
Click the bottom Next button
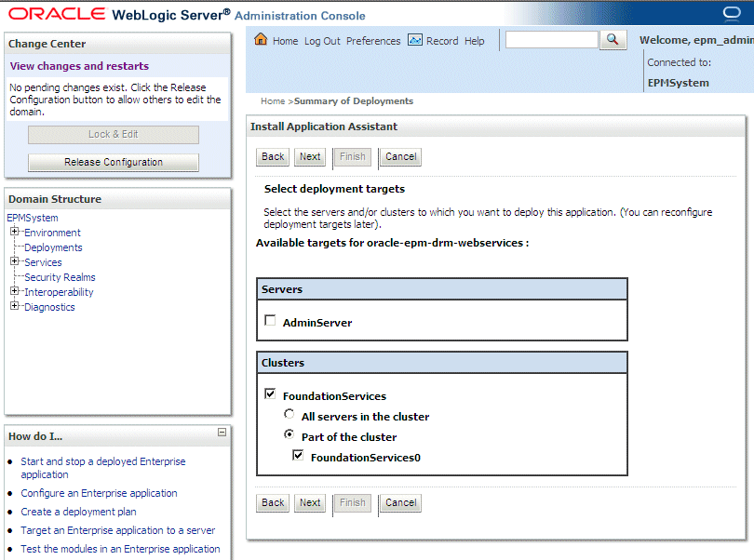310,503
